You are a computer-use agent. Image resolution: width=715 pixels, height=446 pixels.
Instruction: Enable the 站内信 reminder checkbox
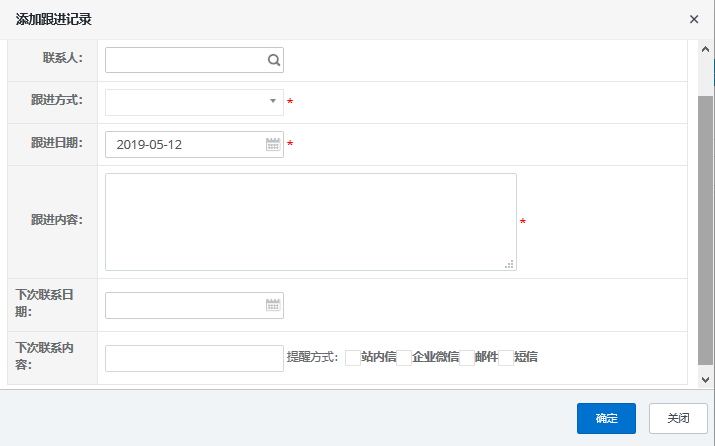click(353, 357)
